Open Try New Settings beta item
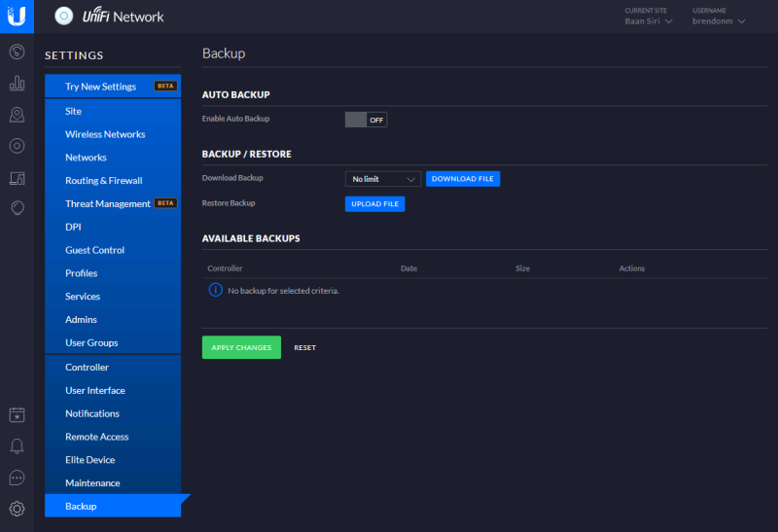778x532 pixels. 113,87
